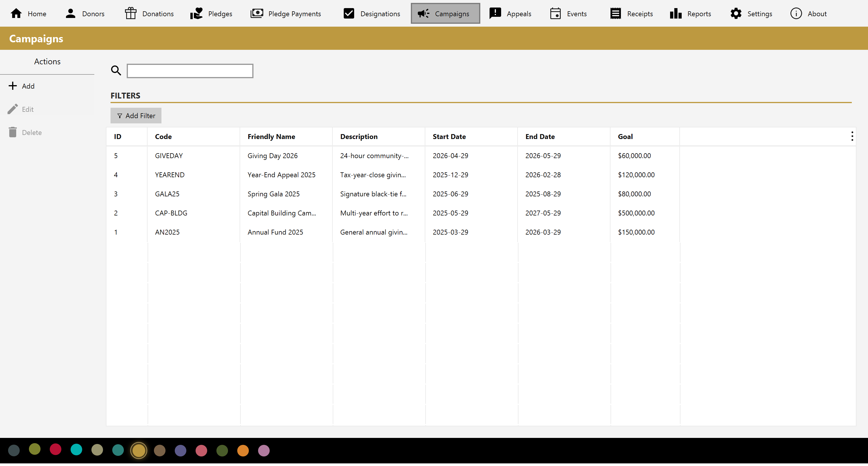868x466 pixels.
Task: Click the Appeals exclamation bubble icon
Action: 495,14
